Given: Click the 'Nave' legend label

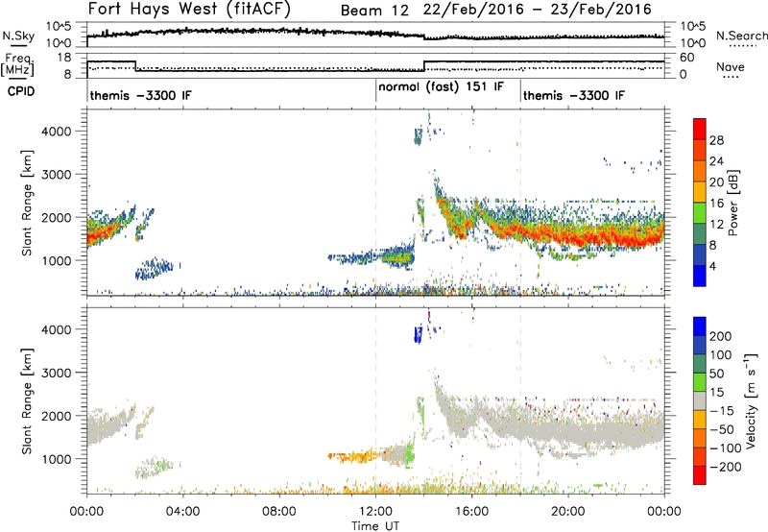Looking at the screenshot, I should point(731,67).
